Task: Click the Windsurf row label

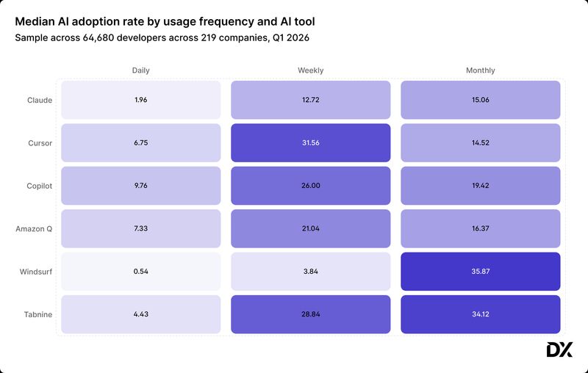Action: coord(36,272)
